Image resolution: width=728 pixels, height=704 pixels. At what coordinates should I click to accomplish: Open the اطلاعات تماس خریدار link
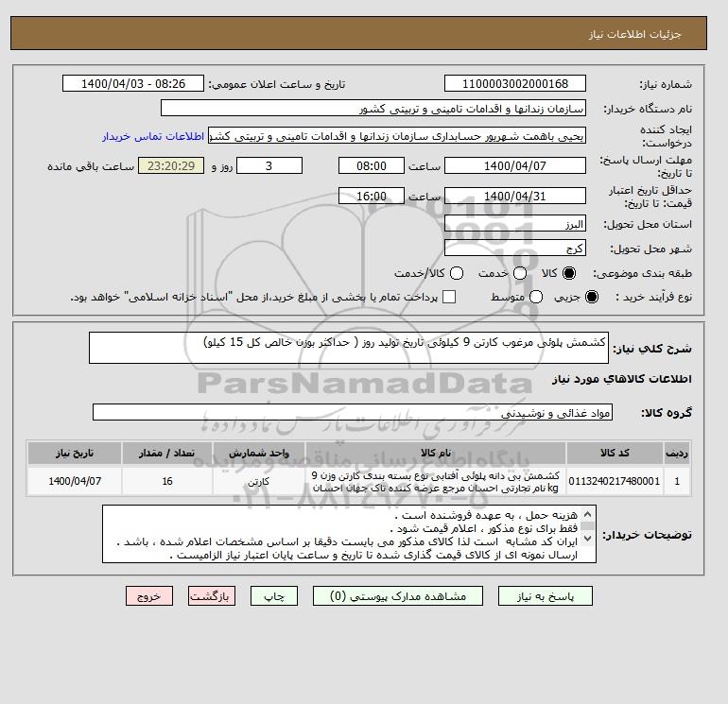pos(153,137)
